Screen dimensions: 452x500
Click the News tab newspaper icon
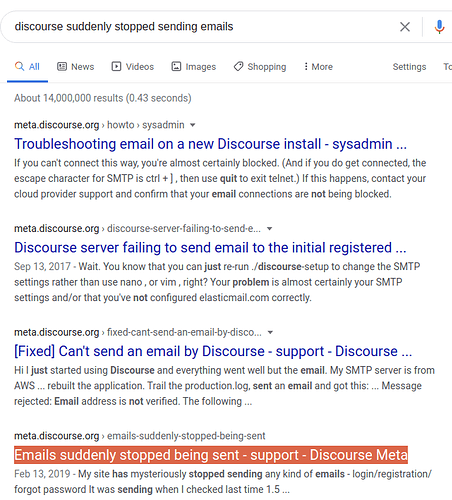[x=62, y=67]
